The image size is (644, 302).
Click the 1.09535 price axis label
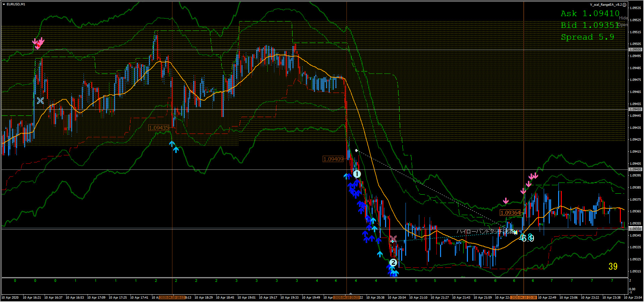[x=636, y=8]
